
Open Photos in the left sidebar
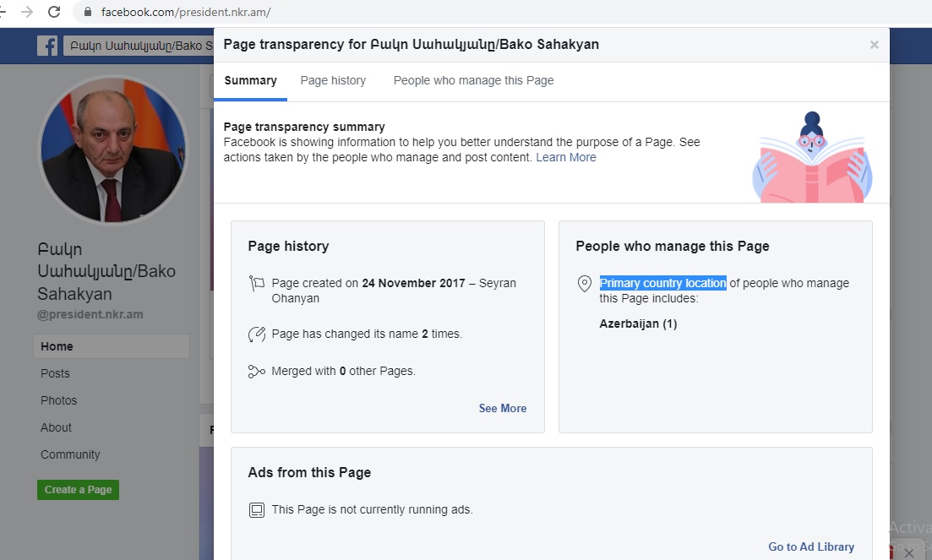click(59, 400)
